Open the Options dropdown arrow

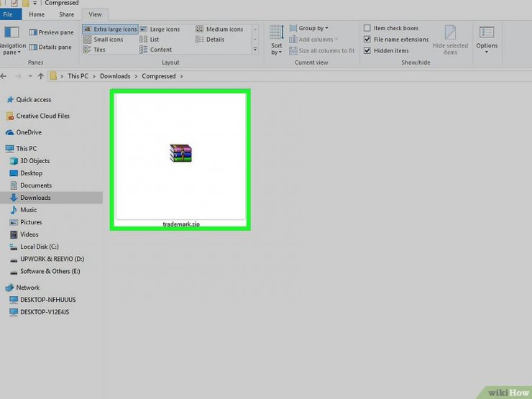coord(487,52)
